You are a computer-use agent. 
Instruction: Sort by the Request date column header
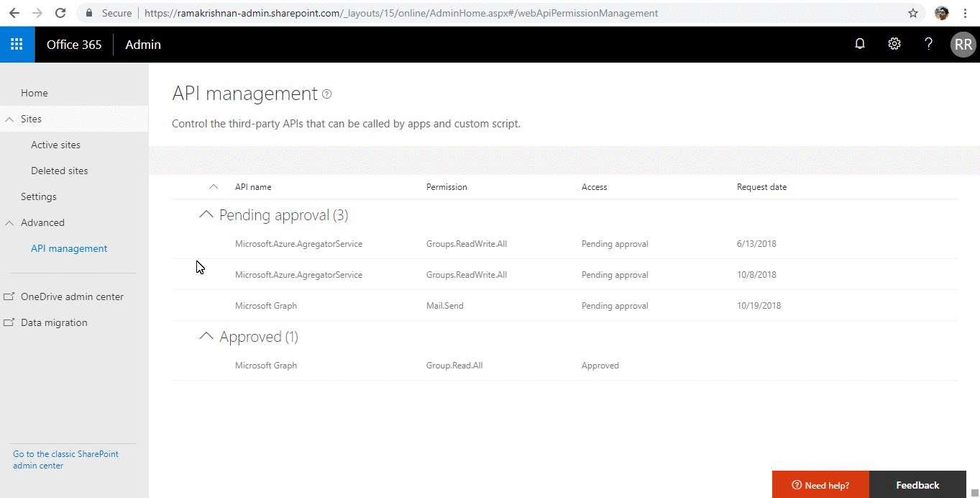click(x=761, y=187)
